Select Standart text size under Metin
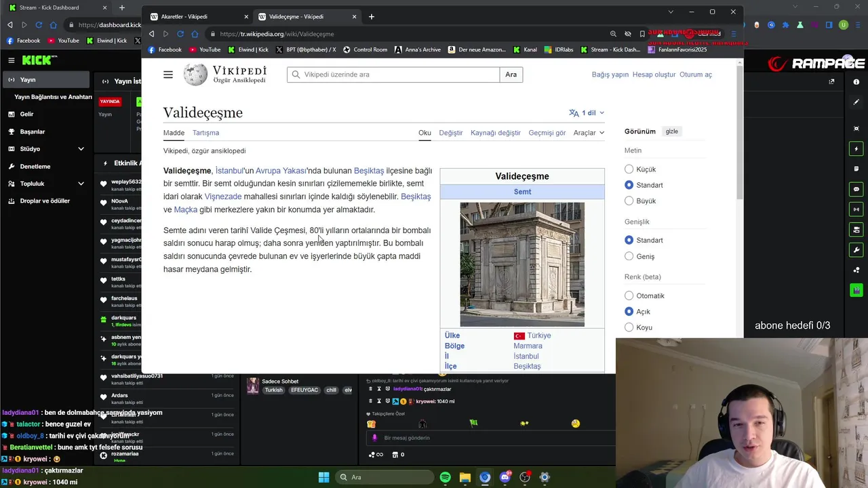 tap(629, 185)
